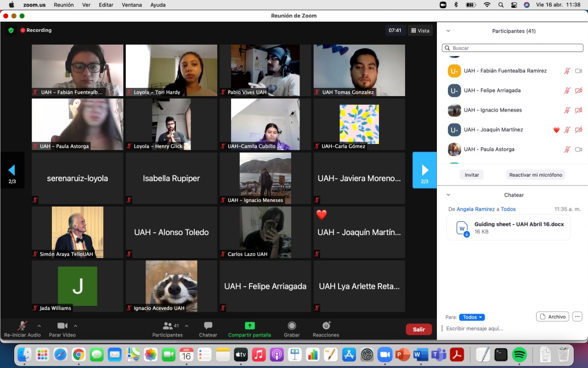
Task: Click the red Salir button
Action: coord(418,329)
